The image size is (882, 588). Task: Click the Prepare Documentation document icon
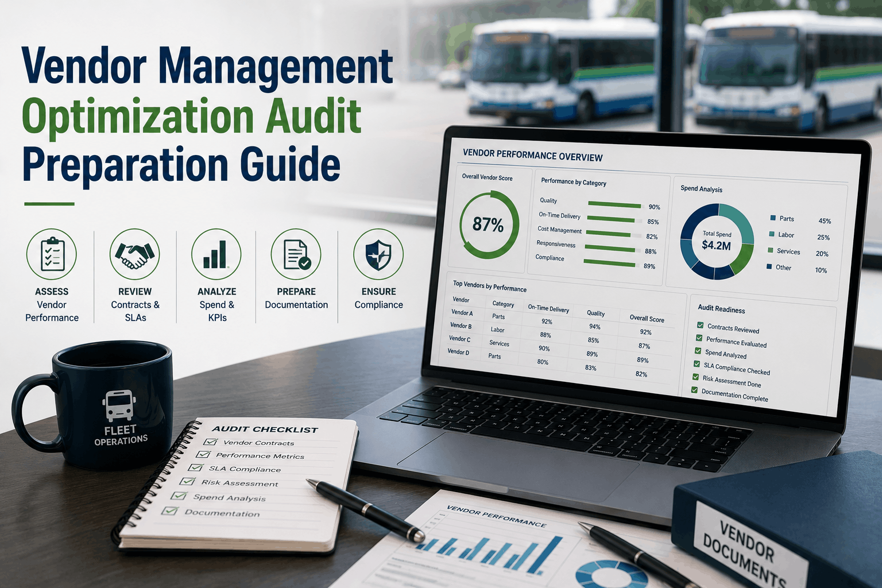coord(296,254)
